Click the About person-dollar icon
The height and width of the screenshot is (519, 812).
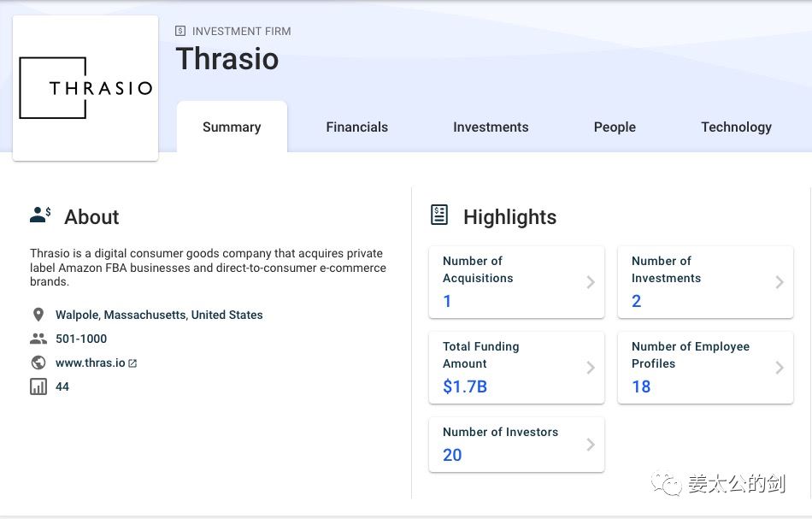(x=40, y=215)
